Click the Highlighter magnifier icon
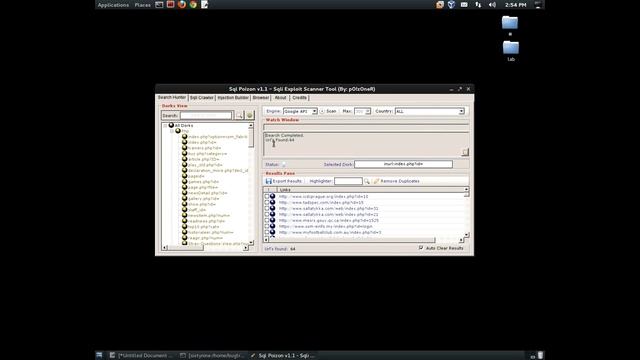Screen dimensions: 640x360 [x=367, y=181]
